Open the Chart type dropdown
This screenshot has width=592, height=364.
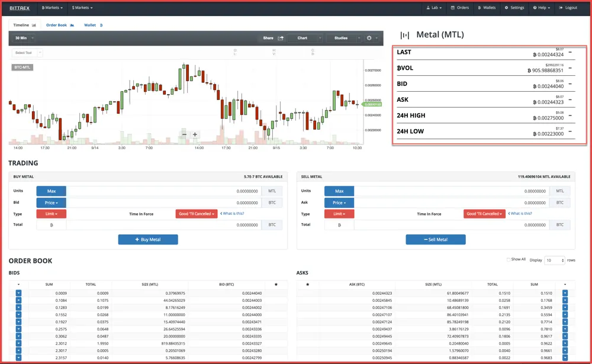pyautogui.click(x=305, y=38)
